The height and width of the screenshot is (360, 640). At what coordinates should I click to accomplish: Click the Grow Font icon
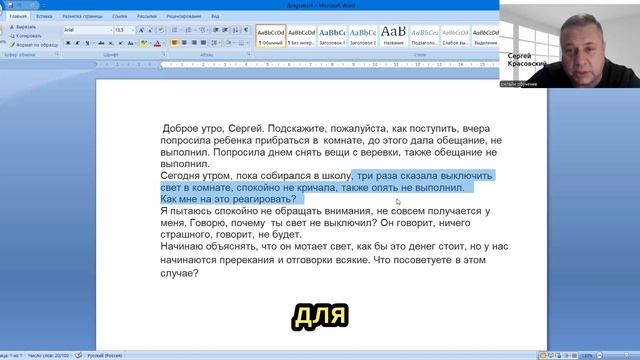[x=141, y=30]
